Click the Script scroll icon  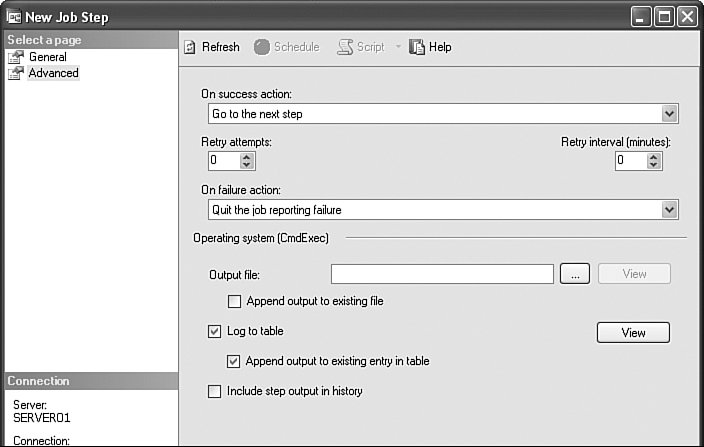[x=345, y=47]
